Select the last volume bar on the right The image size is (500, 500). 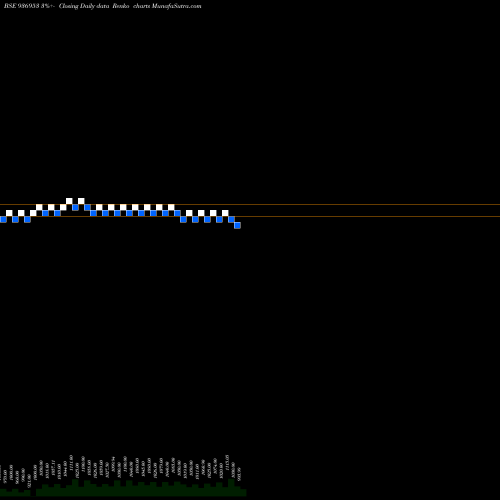[x=243, y=492]
